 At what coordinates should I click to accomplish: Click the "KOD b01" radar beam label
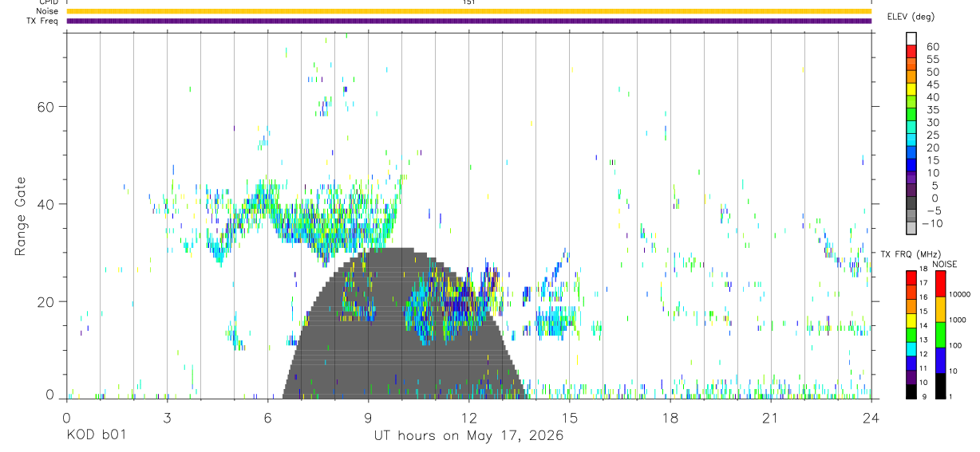(95, 435)
